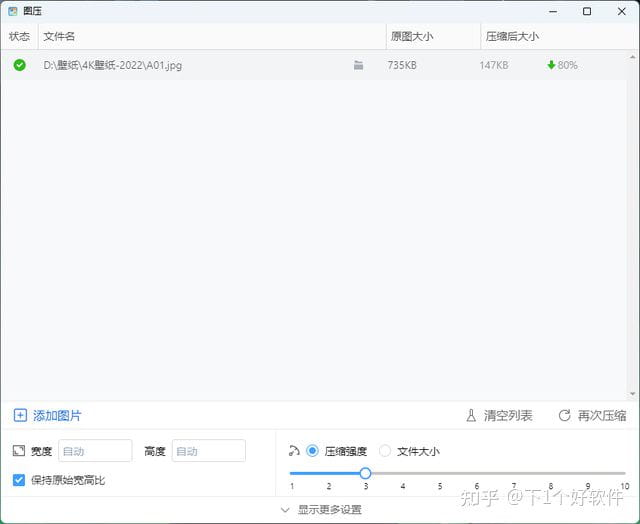640x524 pixels.
Task: Maximize the 图压 window
Action: [587, 11]
